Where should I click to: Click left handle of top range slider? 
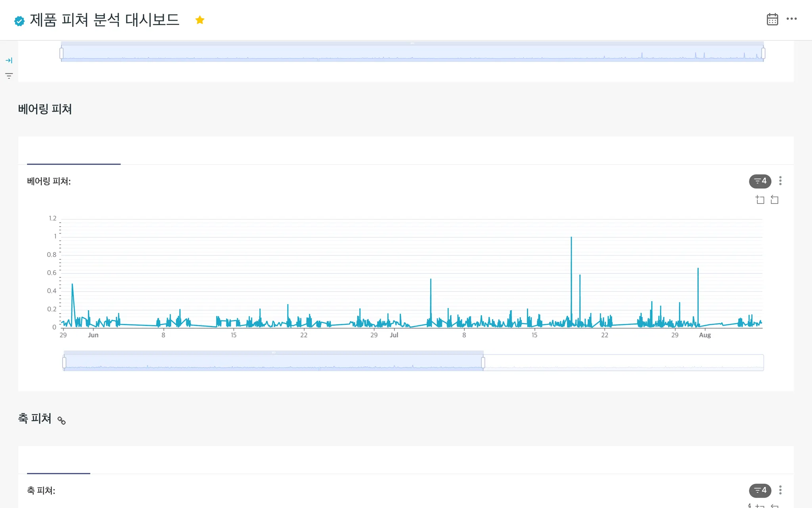coord(61,53)
